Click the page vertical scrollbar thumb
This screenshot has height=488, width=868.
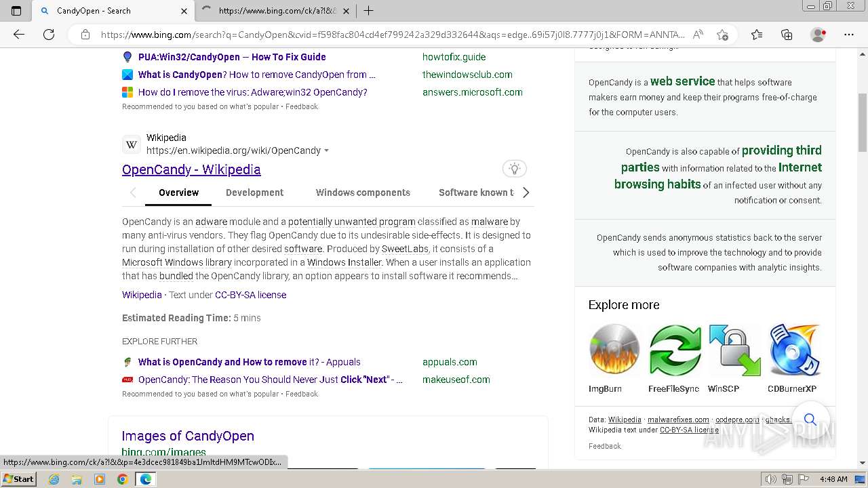863,122
